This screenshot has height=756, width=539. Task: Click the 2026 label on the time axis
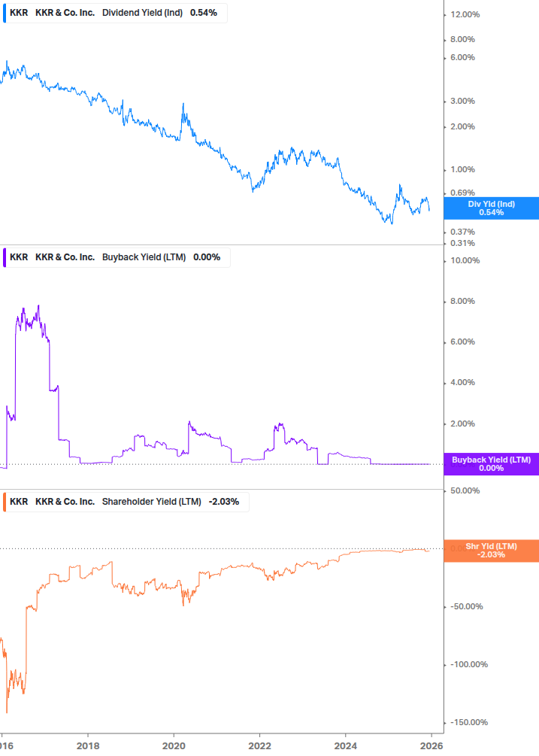click(x=431, y=746)
